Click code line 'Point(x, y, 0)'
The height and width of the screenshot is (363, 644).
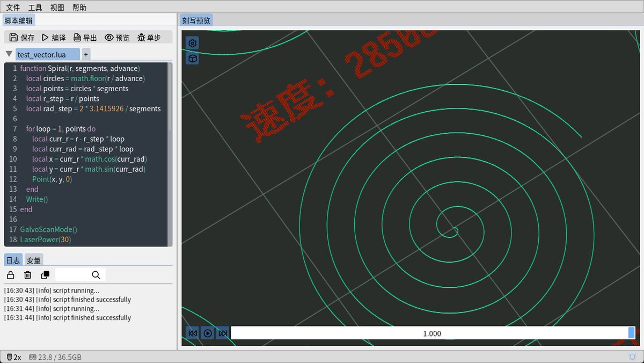click(x=52, y=179)
